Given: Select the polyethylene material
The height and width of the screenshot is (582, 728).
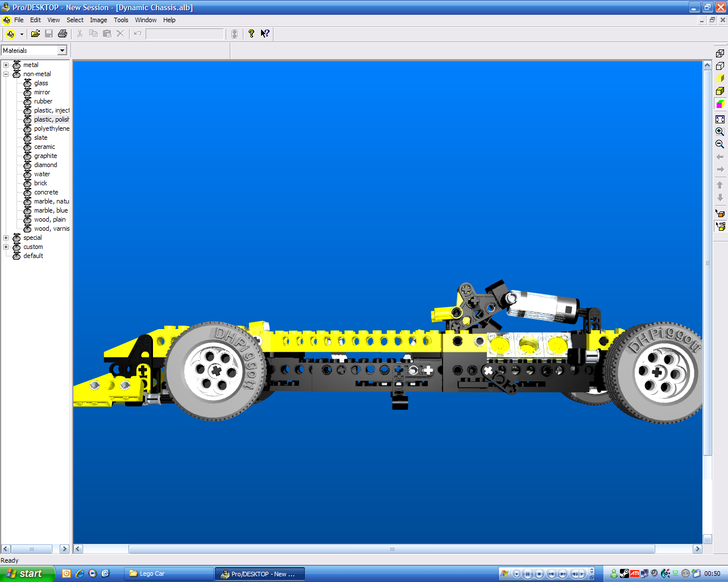Looking at the screenshot, I should point(51,128).
